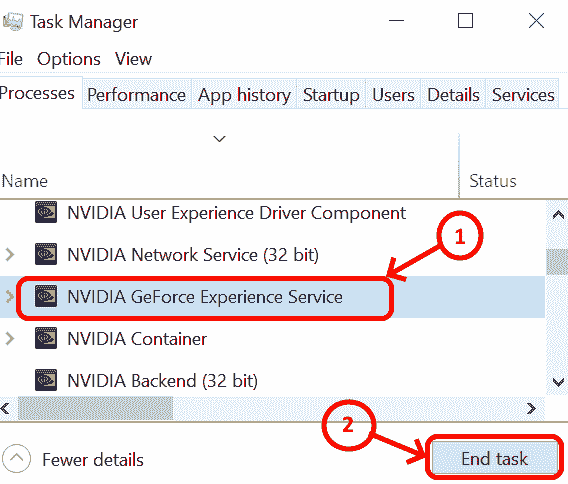Minimize the Task Manager window

396,20
